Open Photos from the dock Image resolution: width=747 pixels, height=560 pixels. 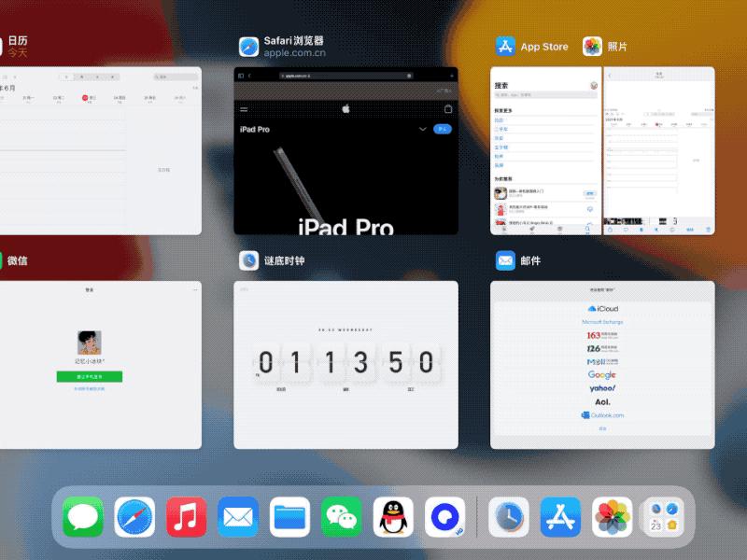[x=613, y=516]
